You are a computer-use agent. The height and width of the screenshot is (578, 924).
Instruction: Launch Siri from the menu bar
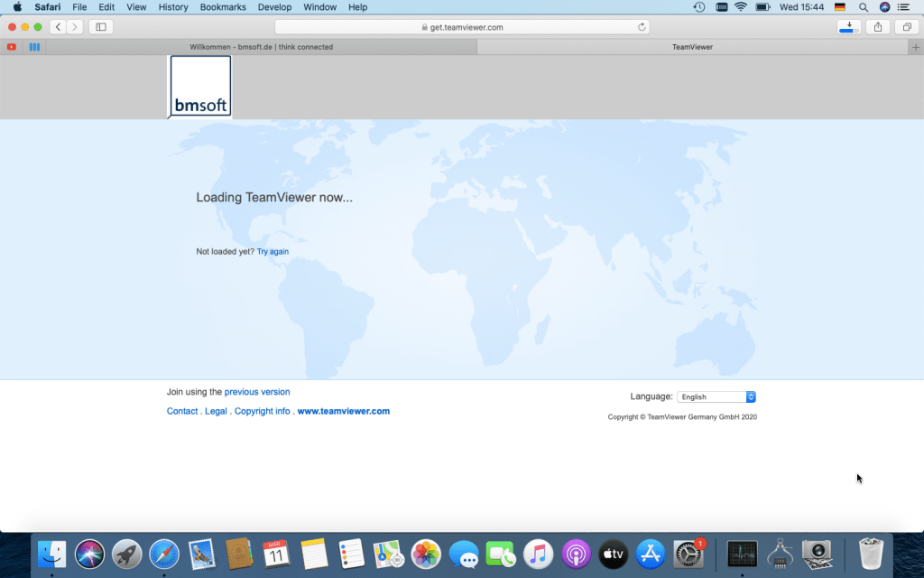(884, 7)
